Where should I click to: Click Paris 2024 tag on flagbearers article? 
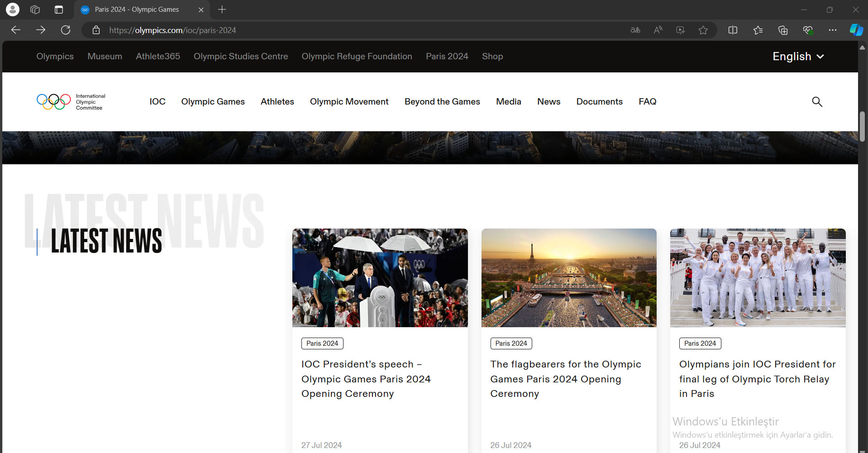[x=511, y=343]
